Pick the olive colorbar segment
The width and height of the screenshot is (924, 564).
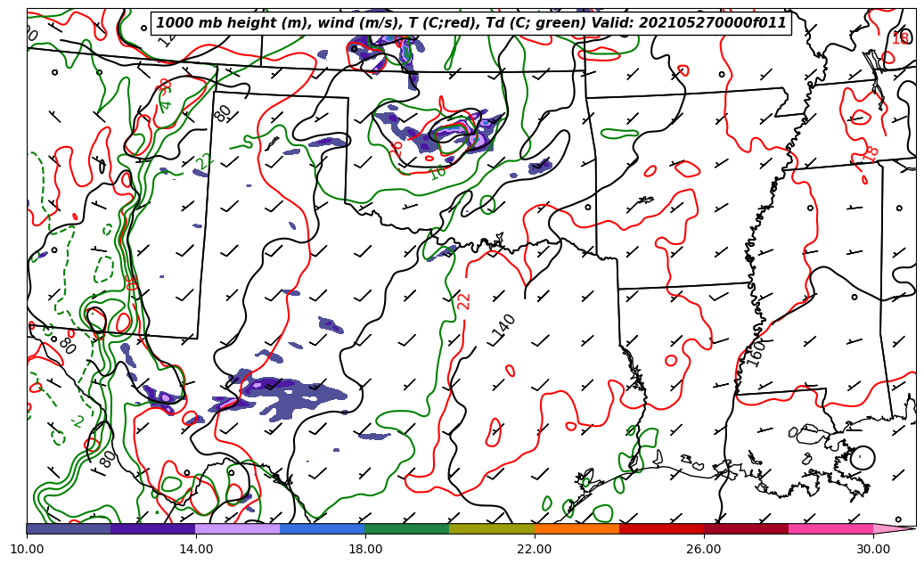coord(492,528)
